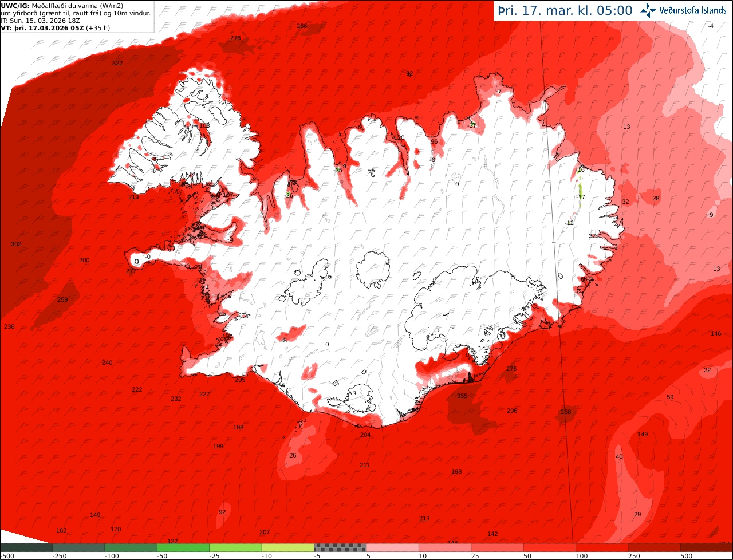The width and height of the screenshot is (733, 560).
Task: Click the Veðurstofa Íslands name text
Action: point(693,10)
